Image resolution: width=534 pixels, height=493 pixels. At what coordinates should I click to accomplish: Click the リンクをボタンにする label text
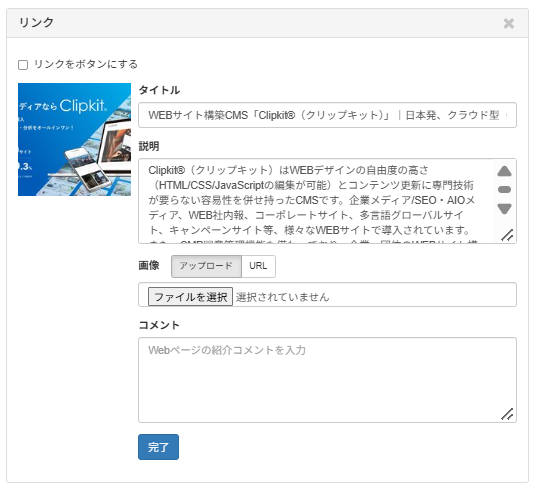86,64
